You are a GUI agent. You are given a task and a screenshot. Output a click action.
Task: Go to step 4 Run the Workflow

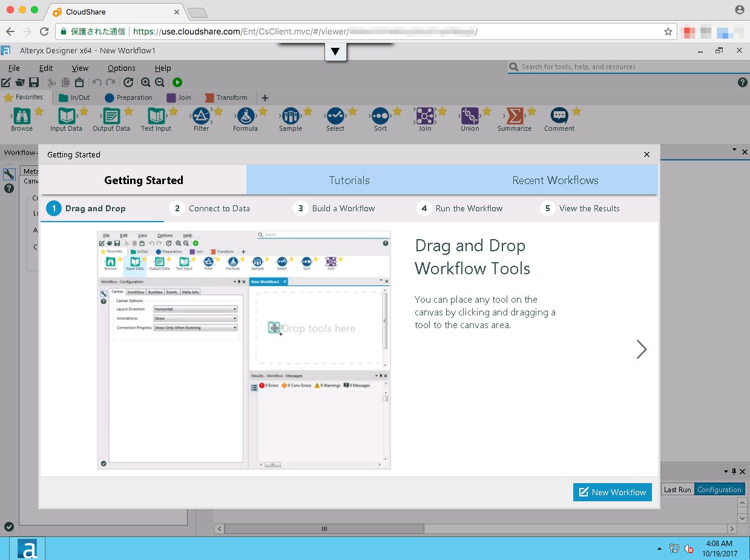click(460, 208)
